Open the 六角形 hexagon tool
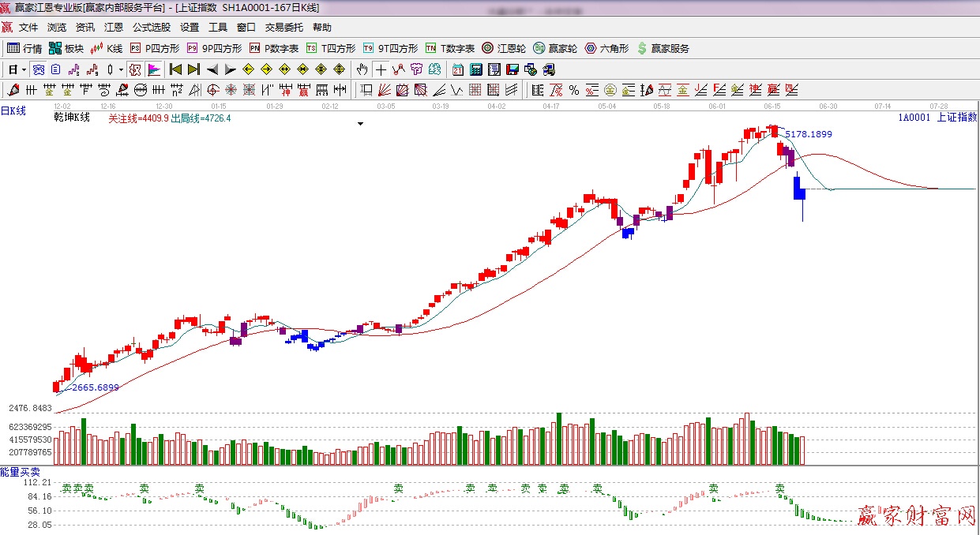This screenshot has width=980, height=535. [606, 48]
